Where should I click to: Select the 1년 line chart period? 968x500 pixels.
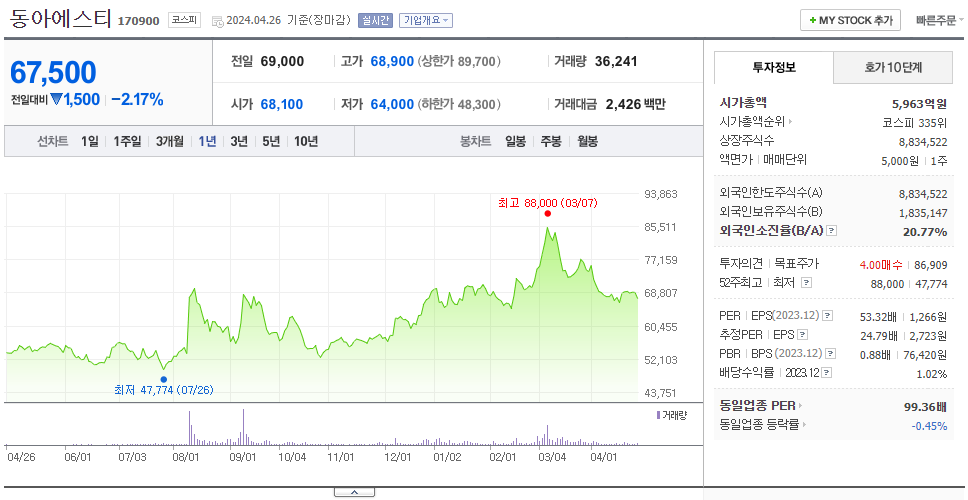(207, 141)
